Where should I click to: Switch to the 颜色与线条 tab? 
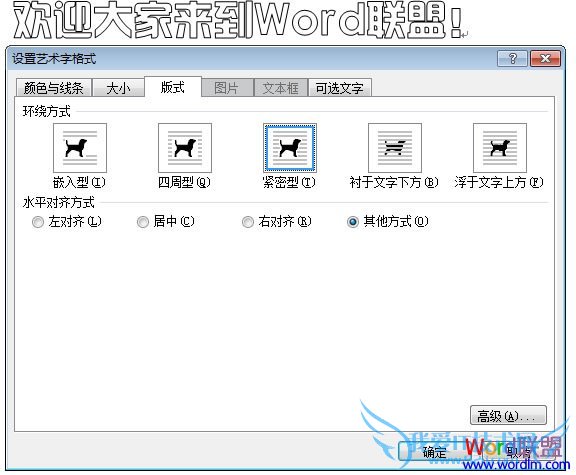point(54,88)
